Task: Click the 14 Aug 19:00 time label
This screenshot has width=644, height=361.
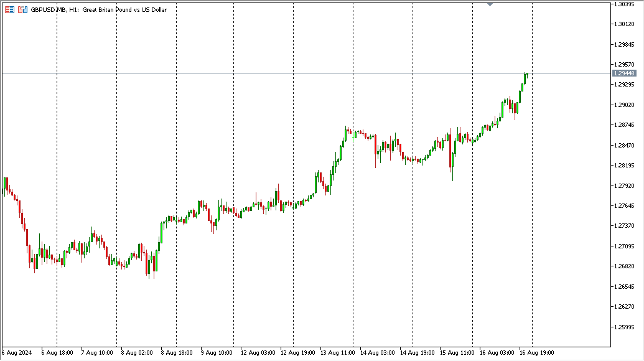Action: click(418, 353)
